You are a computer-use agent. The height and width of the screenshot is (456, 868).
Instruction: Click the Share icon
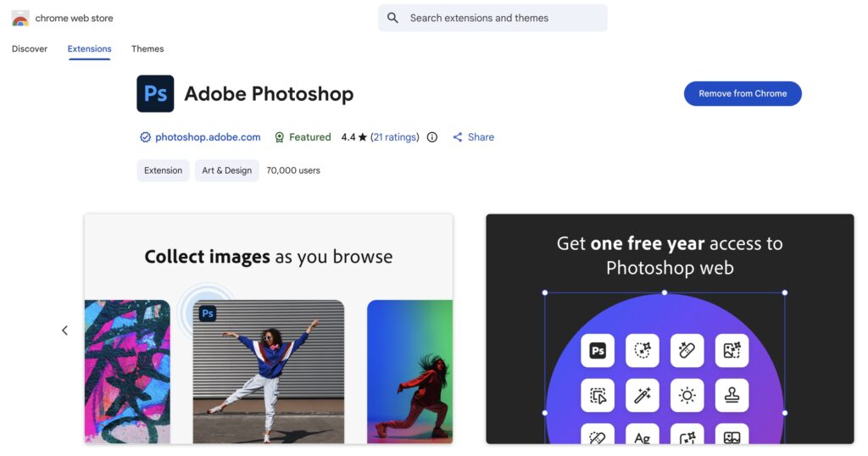click(458, 137)
